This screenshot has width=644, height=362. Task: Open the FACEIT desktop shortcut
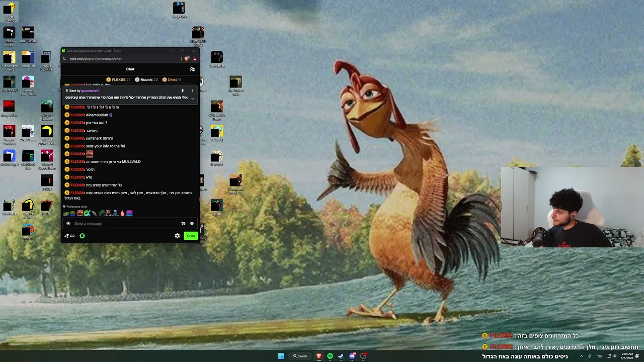(47, 183)
